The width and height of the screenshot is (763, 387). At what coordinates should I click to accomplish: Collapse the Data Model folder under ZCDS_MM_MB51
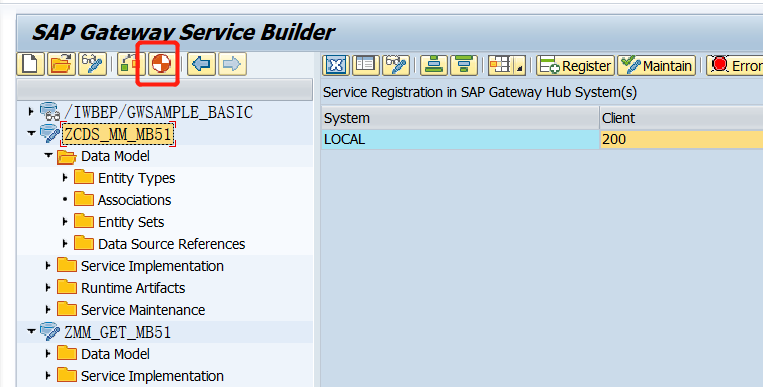48,156
